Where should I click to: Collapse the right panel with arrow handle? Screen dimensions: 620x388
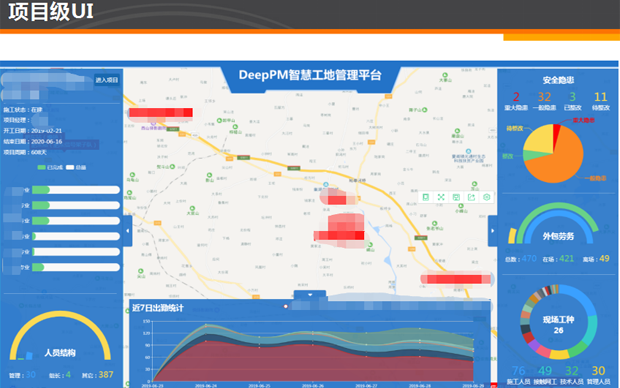click(492, 231)
